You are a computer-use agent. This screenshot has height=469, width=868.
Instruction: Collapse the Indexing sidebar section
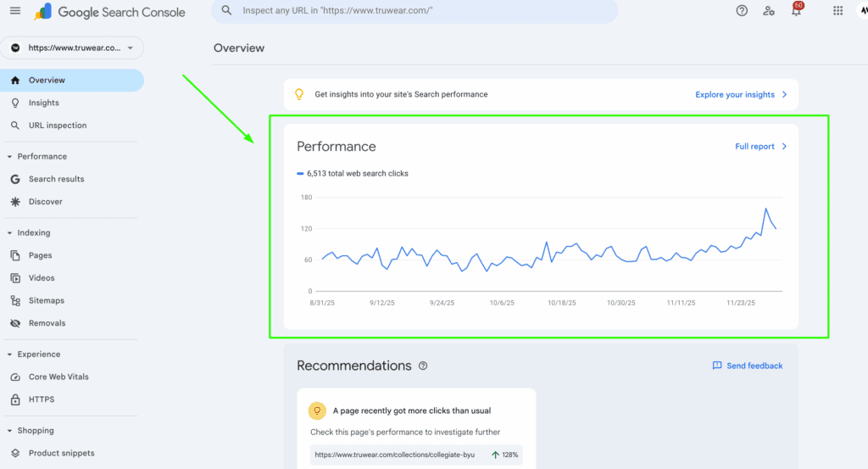coord(9,233)
